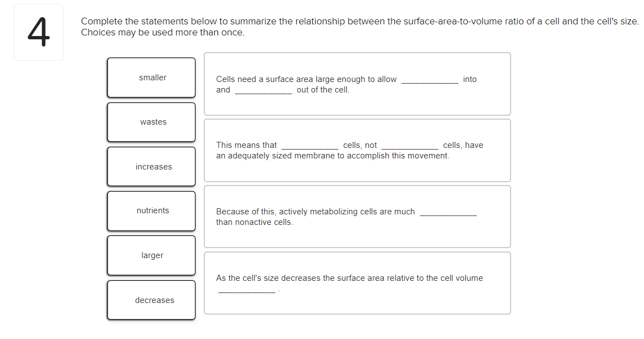Select the "increases" answer tile
The width and height of the screenshot is (644, 339).
click(151, 166)
